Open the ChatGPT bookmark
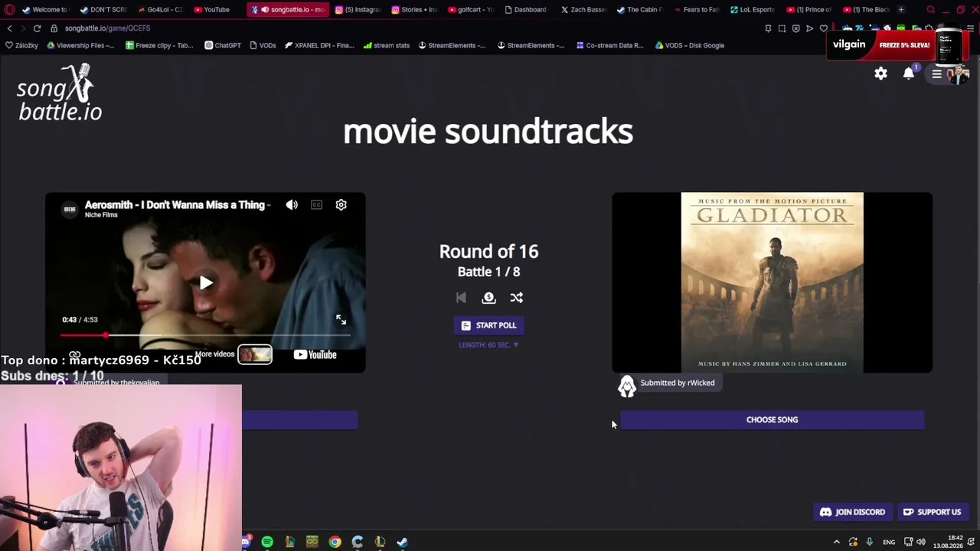 (x=223, y=45)
